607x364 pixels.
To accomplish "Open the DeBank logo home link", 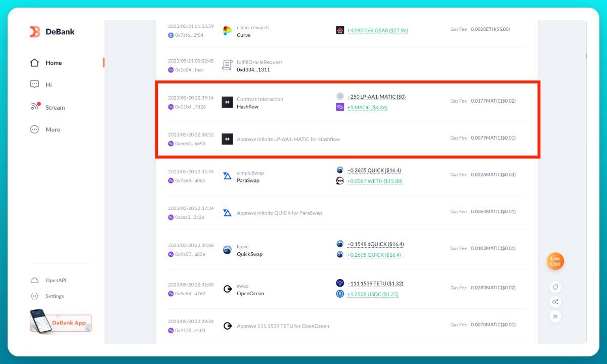I will click(x=52, y=32).
